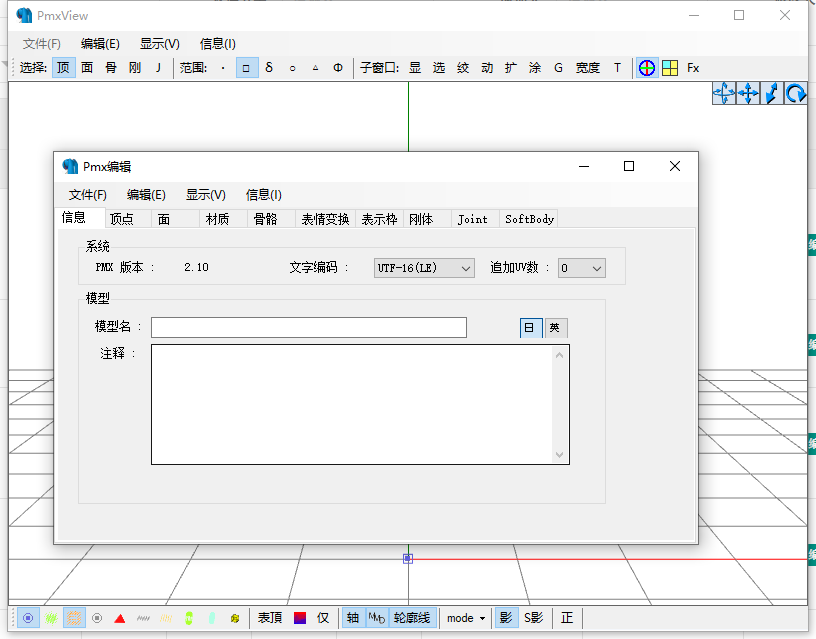Click the 模型名 input field
This screenshot has width=816, height=639.
click(309, 327)
